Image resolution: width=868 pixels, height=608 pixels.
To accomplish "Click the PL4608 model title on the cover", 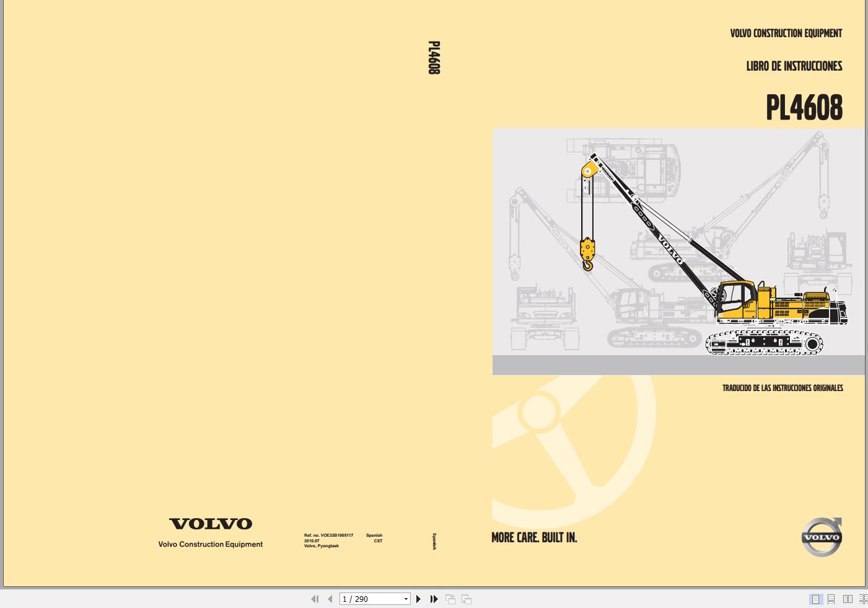I will click(804, 107).
